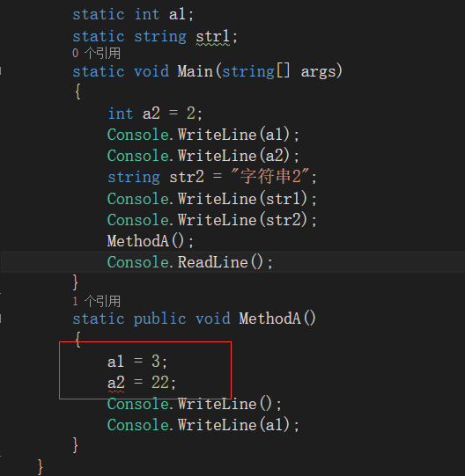Click the MethodA(); call in Main
465x476 pixels.
click(150, 241)
